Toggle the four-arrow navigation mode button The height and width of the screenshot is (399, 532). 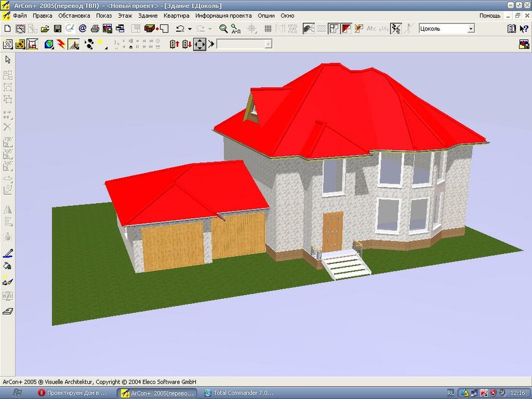click(x=199, y=44)
